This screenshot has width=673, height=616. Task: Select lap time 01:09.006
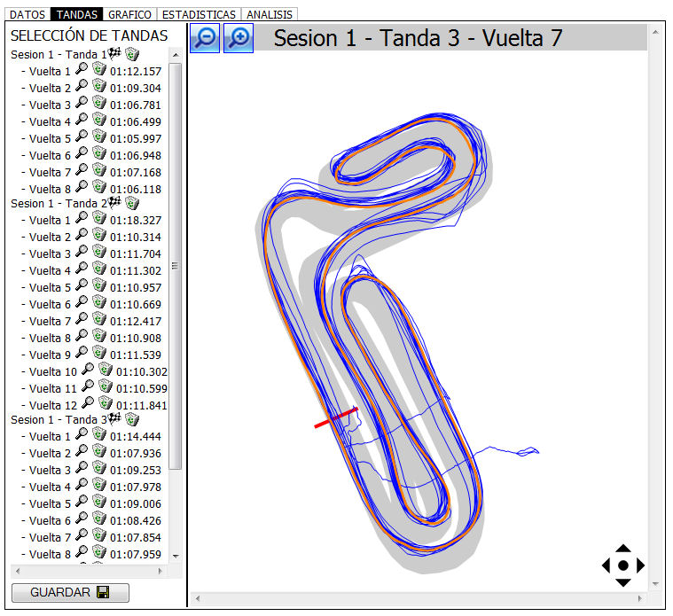pos(136,503)
